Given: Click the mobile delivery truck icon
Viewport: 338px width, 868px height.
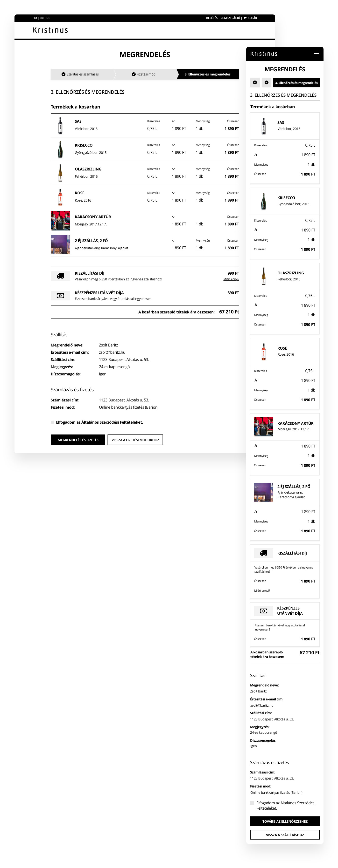Looking at the screenshot, I should [x=263, y=553].
